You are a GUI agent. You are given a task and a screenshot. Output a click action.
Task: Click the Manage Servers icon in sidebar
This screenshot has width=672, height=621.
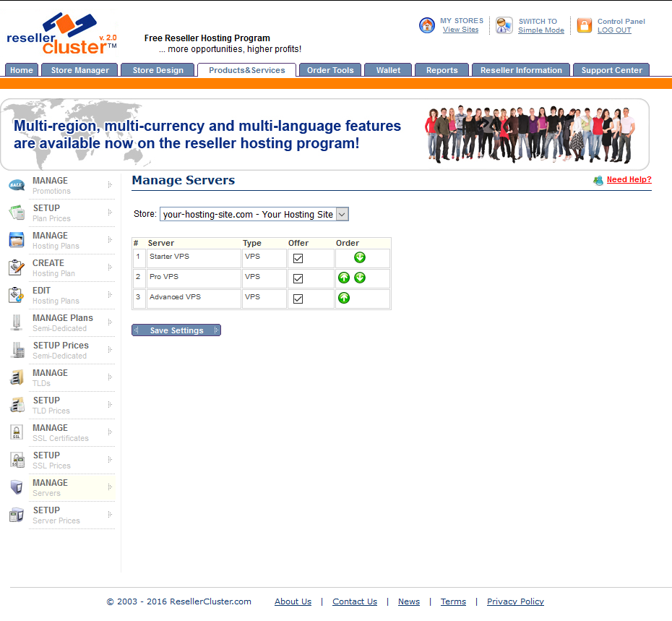pyautogui.click(x=17, y=487)
